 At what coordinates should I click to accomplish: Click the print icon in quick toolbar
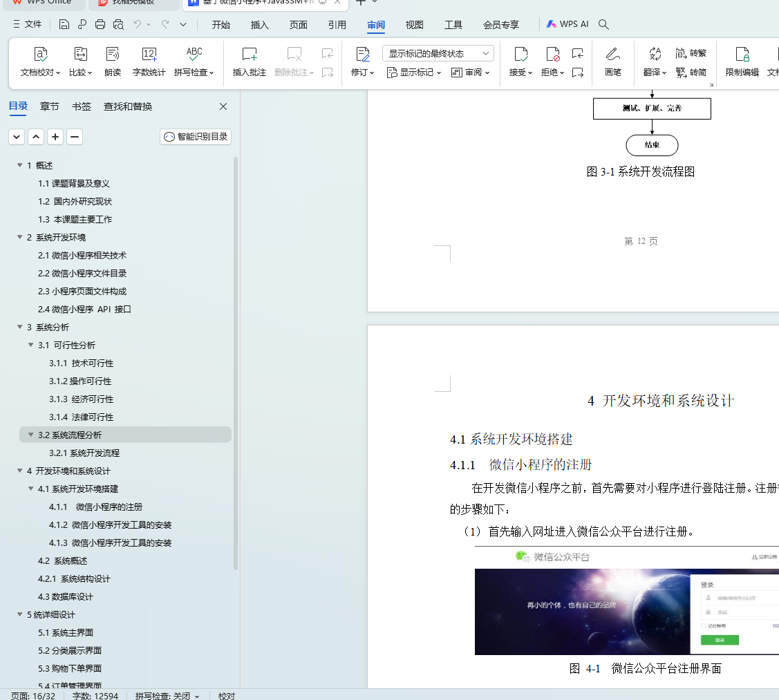[x=100, y=24]
